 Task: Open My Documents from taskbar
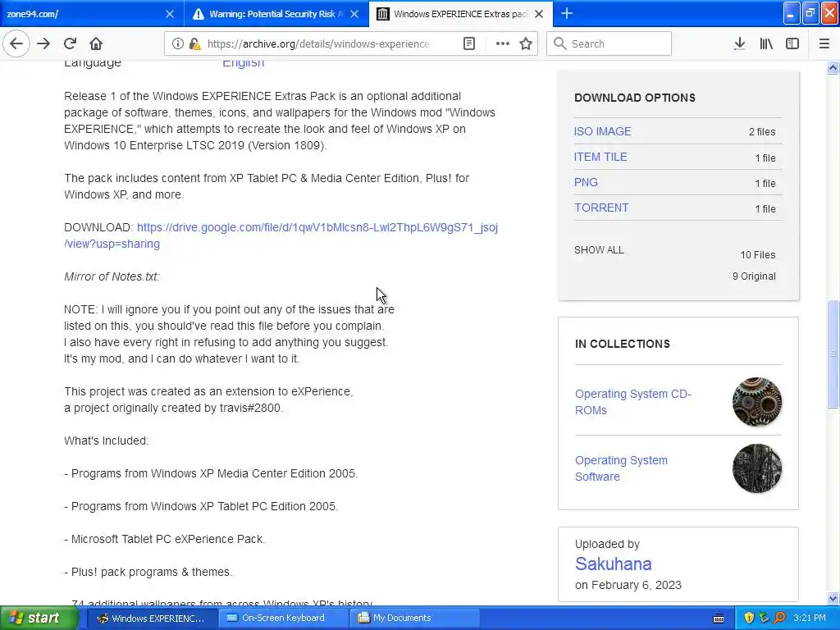414,618
